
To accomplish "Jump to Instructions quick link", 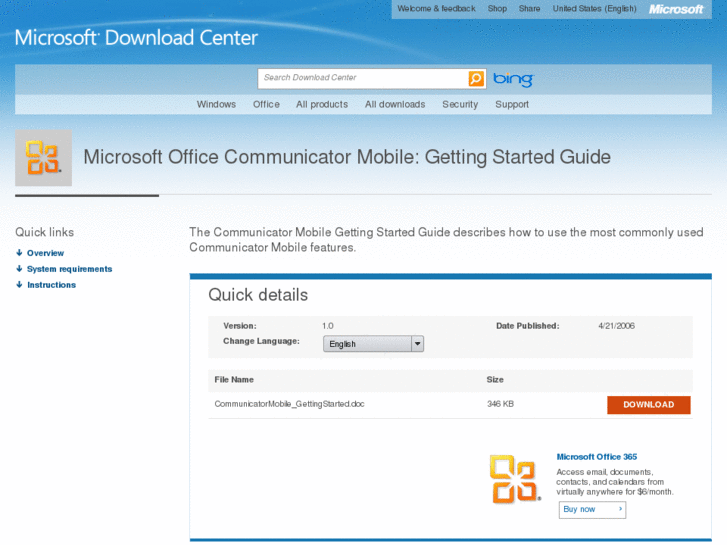I will [51, 285].
